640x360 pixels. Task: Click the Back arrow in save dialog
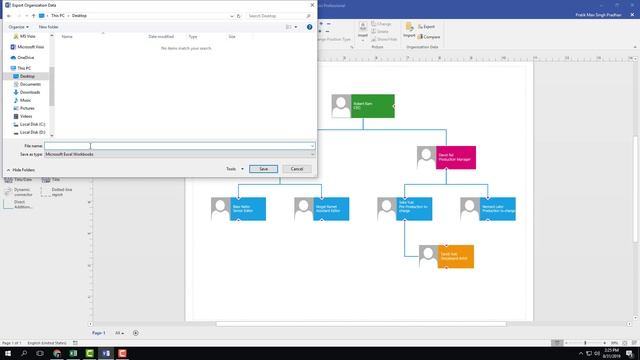(x=9, y=16)
